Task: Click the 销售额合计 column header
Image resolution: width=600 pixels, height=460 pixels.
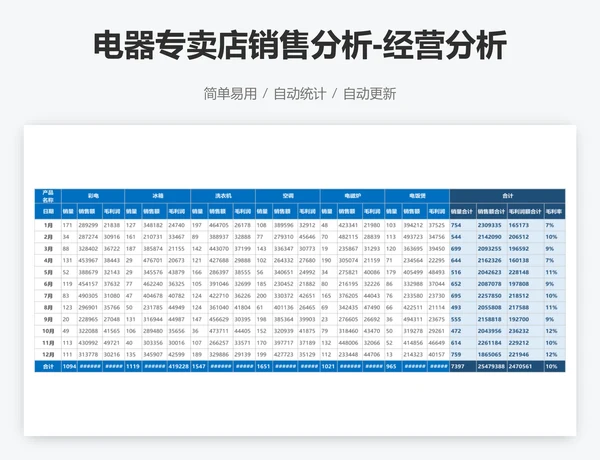Action: pos(491,211)
